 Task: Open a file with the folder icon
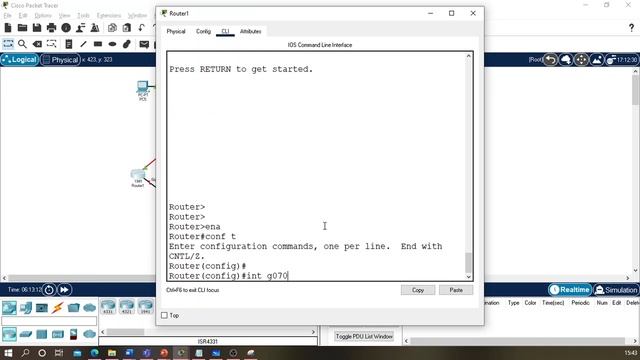point(22,28)
